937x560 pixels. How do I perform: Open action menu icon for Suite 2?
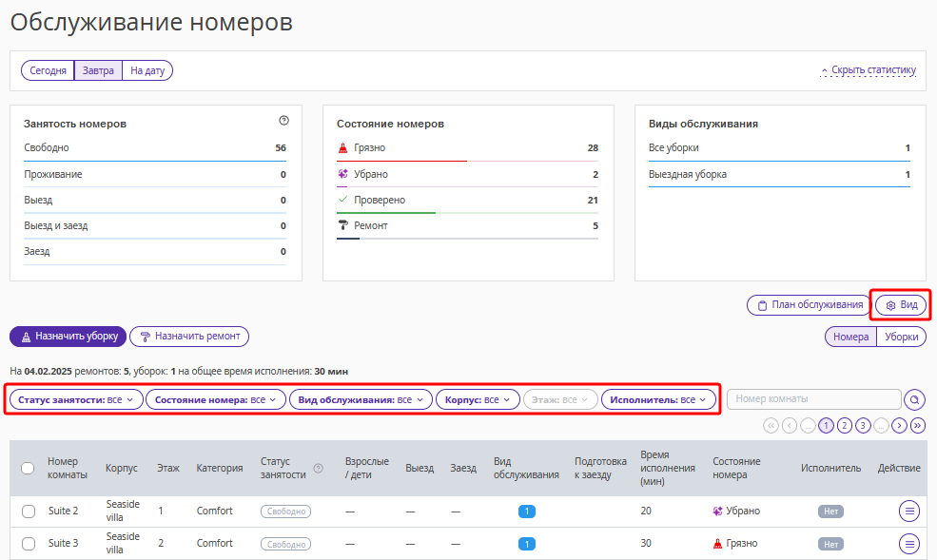coord(908,512)
